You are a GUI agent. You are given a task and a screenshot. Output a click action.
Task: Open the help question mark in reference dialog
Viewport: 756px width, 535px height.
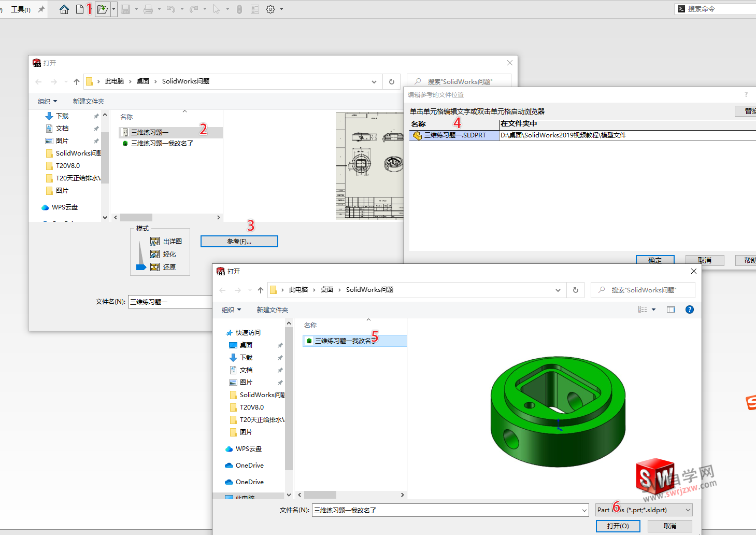point(746,94)
